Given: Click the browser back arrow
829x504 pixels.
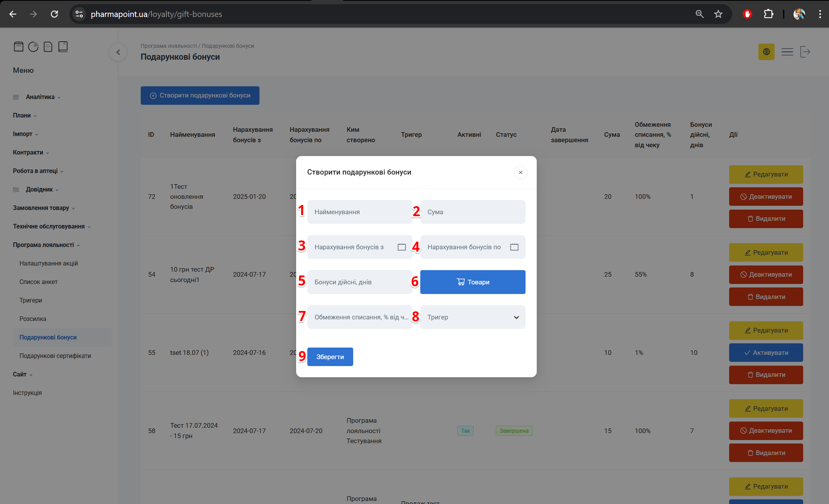Looking at the screenshot, I should (x=13, y=14).
